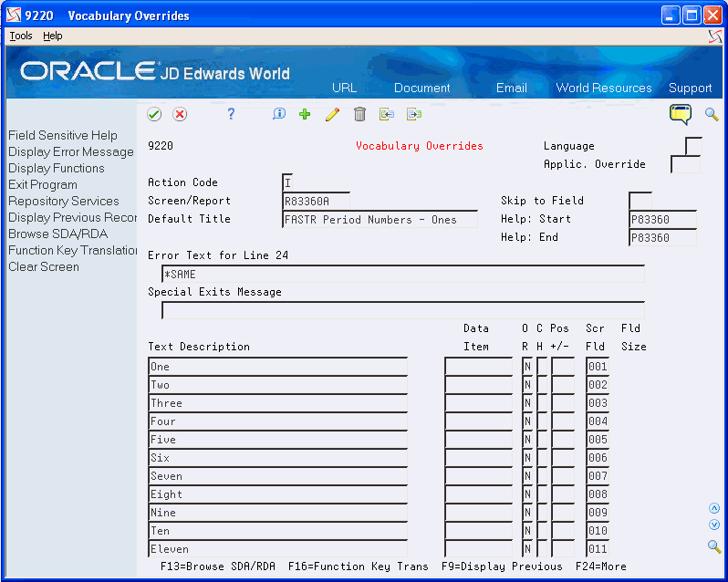728x582 pixels.
Task: Click the 'One' text description field
Action: [277, 366]
